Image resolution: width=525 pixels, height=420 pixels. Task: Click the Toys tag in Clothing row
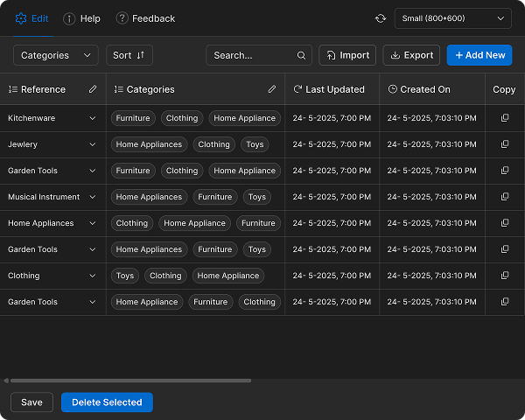(125, 276)
